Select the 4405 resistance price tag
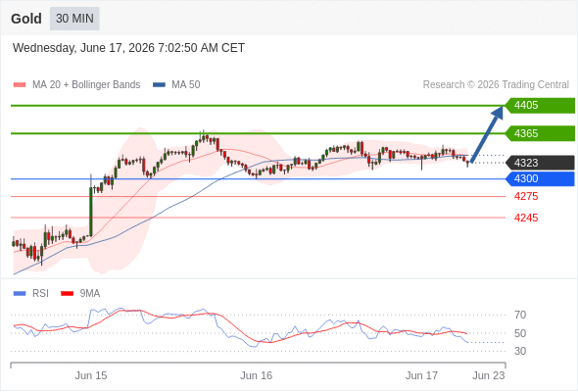This screenshot has height=392, width=578. point(540,106)
